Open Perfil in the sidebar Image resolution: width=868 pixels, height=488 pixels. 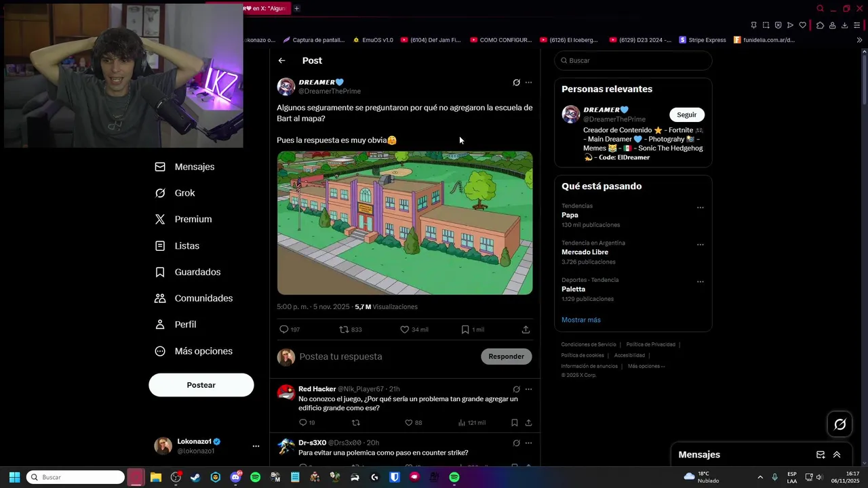(x=176, y=325)
